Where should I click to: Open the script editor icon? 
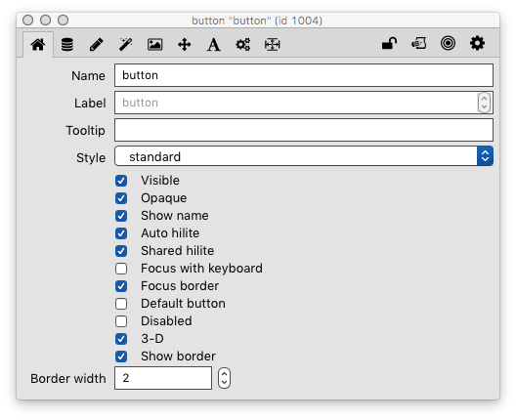pos(419,43)
